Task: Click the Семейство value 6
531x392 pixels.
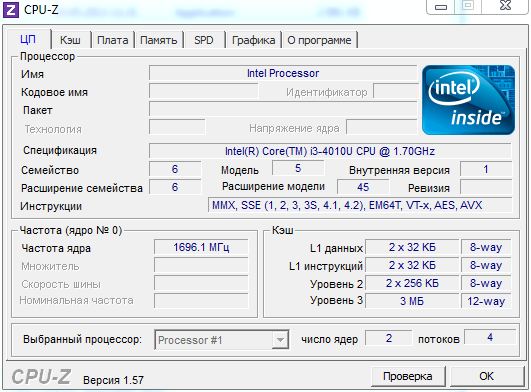Action: (x=175, y=169)
